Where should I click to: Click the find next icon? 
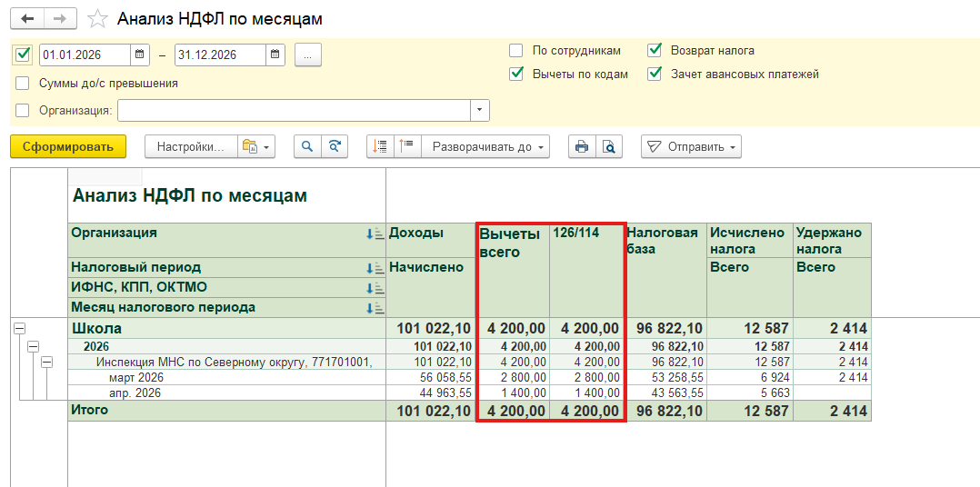[335, 146]
